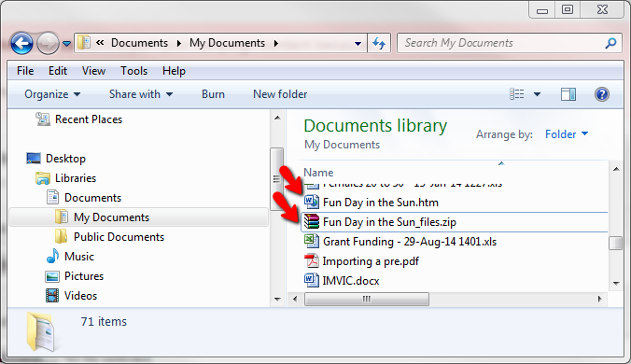The height and width of the screenshot is (364, 631).
Task: Open Public Documents folder in tree
Action: pos(119,237)
